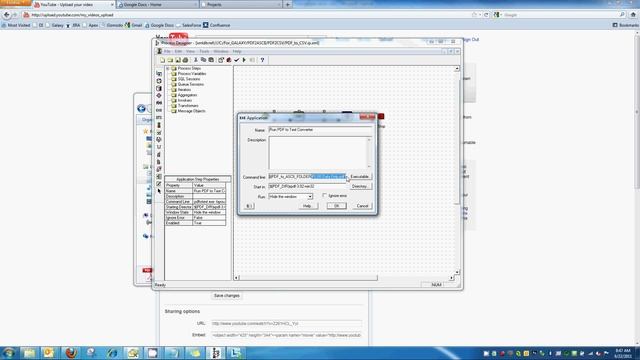The image size is (640, 360).
Task: Click the Executable browse button
Action: [360, 177]
